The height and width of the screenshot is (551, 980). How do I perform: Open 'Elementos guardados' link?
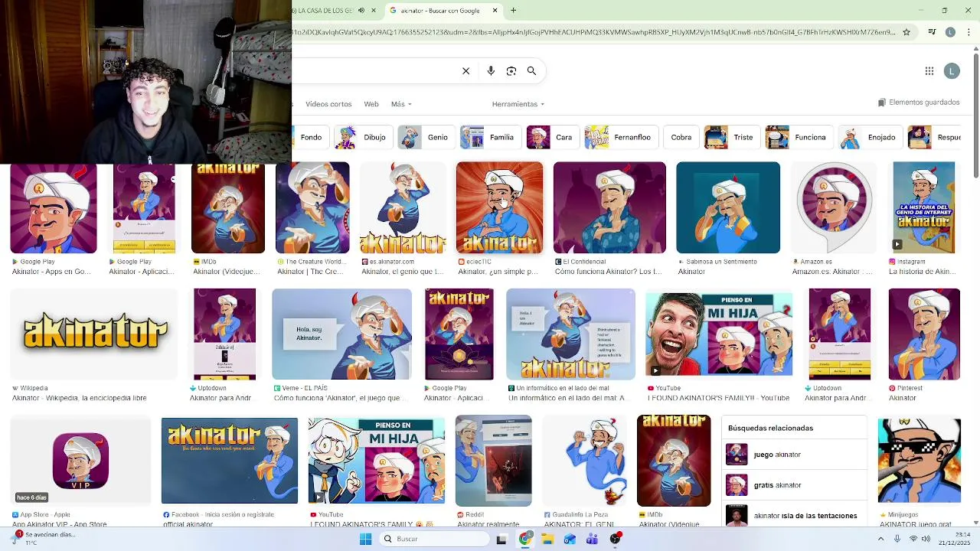(x=919, y=103)
